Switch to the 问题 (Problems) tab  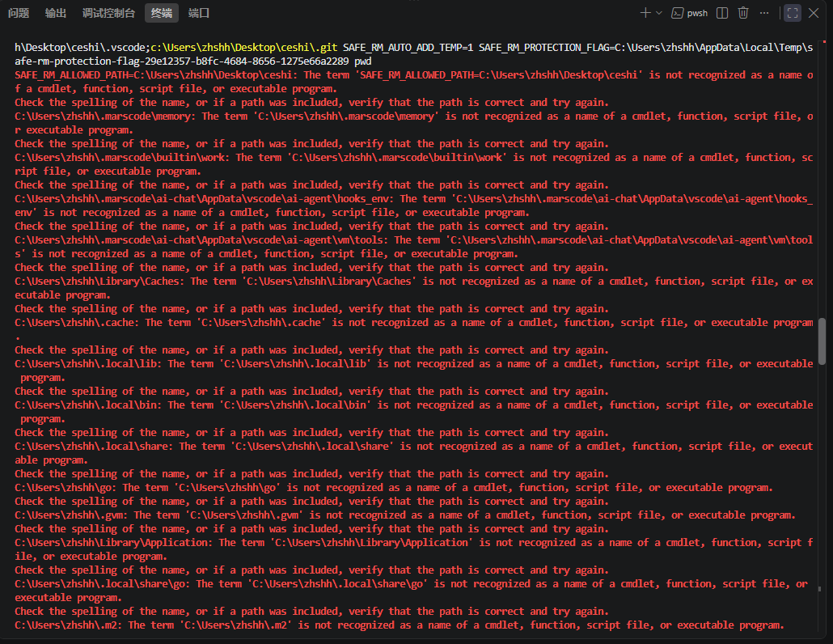coord(19,13)
